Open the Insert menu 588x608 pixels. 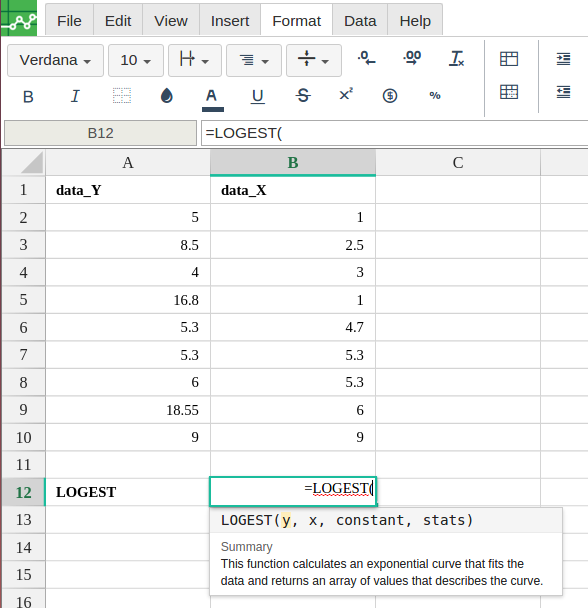pos(230,21)
